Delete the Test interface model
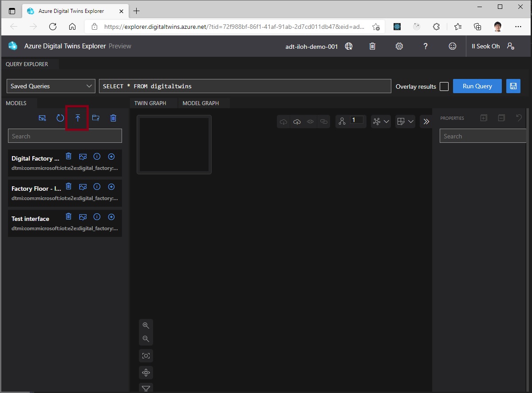 (x=68, y=216)
